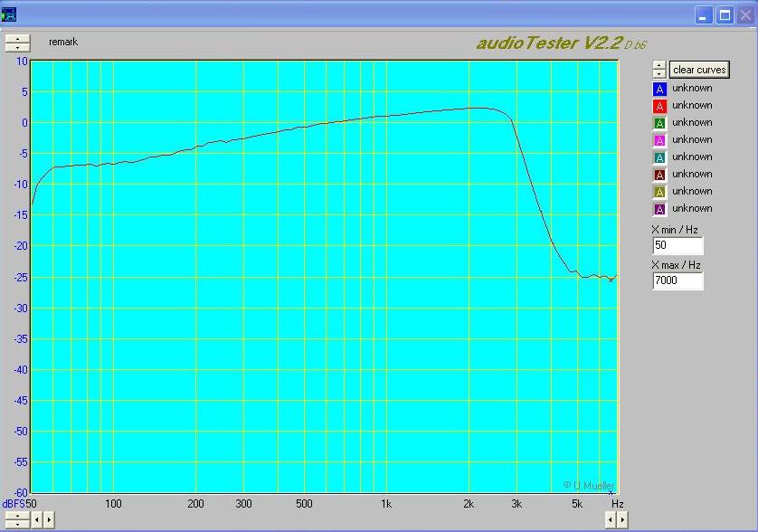
Task: Click the olive curve A icon
Action: [659, 192]
